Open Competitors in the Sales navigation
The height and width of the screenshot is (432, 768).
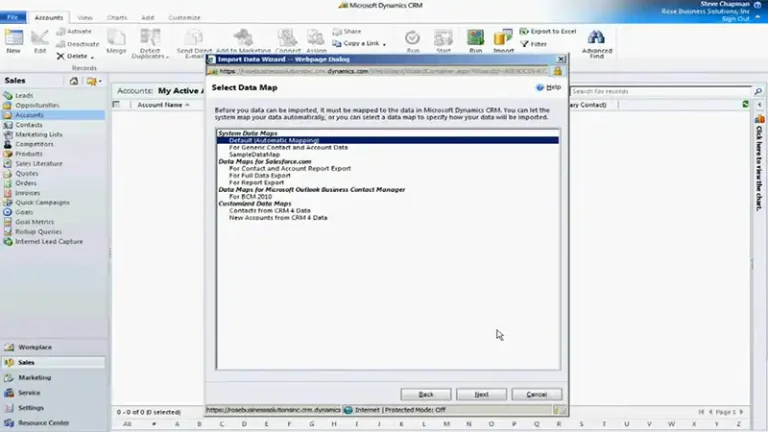pyautogui.click(x=34, y=144)
